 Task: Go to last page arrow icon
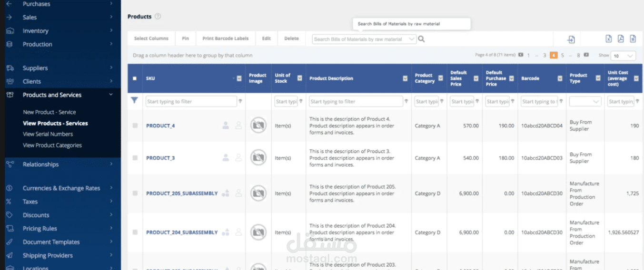(586, 55)
